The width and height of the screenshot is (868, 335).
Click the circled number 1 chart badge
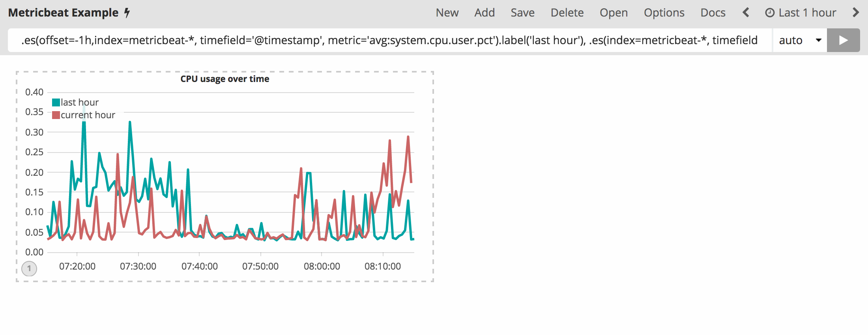pos(29,269)
